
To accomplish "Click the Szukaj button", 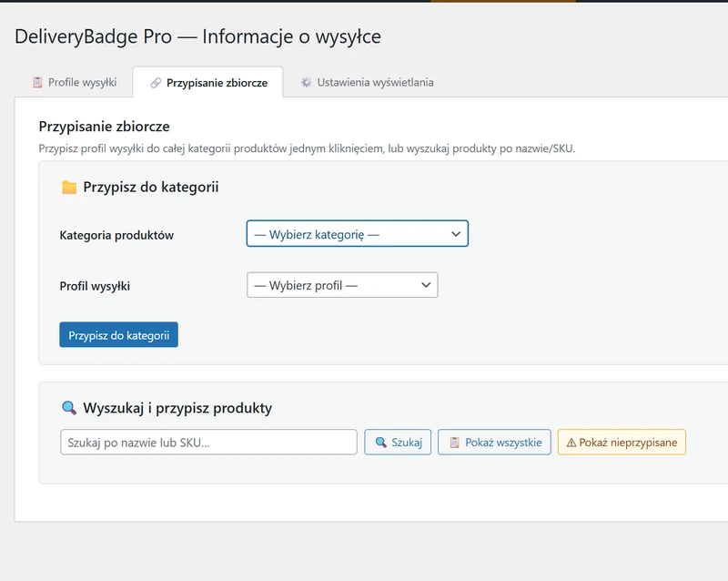I will pos(398,442).
